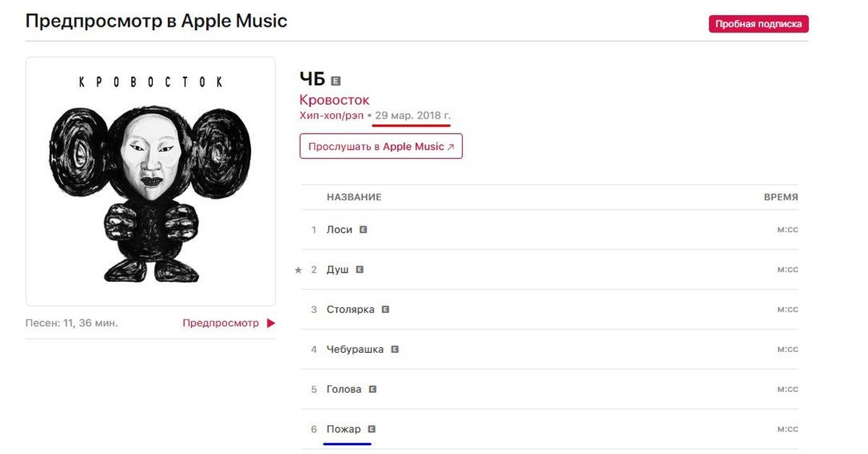Select track 1 Лоси

point(339,230)
